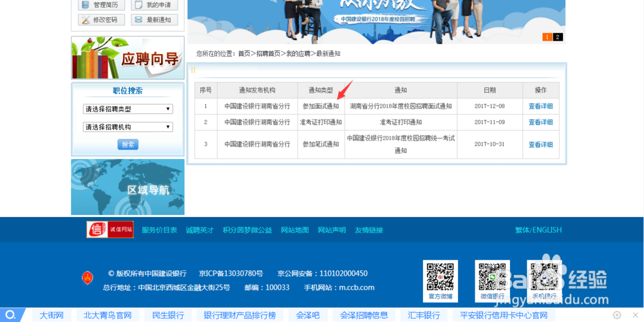Go to 我的应聘 in breadcrumb
The image size is (644, 322).
tap(298, 54)
